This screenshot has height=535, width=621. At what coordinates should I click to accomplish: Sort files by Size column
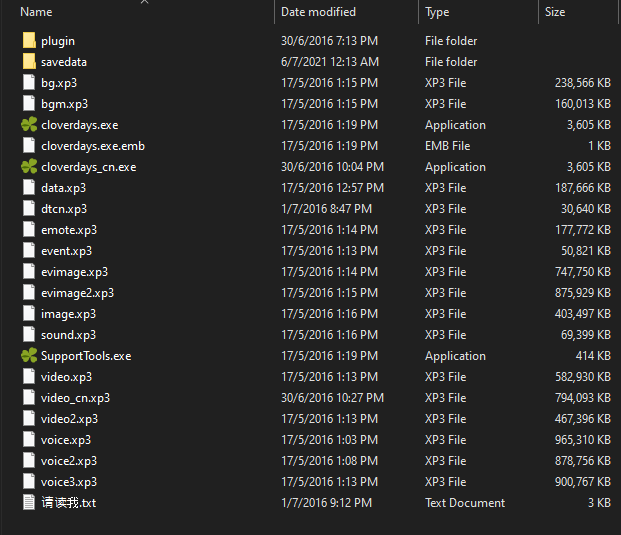pyautogui.click(x=555, y=12)
